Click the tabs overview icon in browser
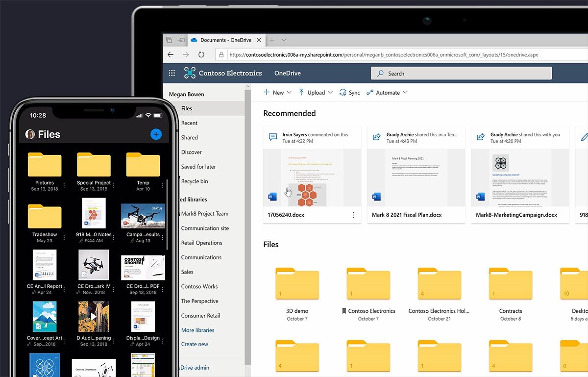Image resolution: width=588 pixels, height=377 pixels. 169,40
